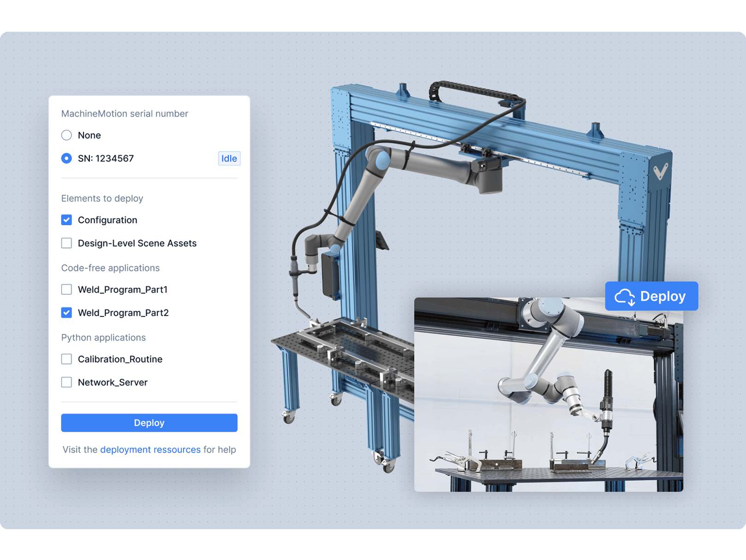Image resolution: width=746 pixels, height=560 pixels.
Task: Disable Weld_Program_Part2
Action: pos(67,313)
